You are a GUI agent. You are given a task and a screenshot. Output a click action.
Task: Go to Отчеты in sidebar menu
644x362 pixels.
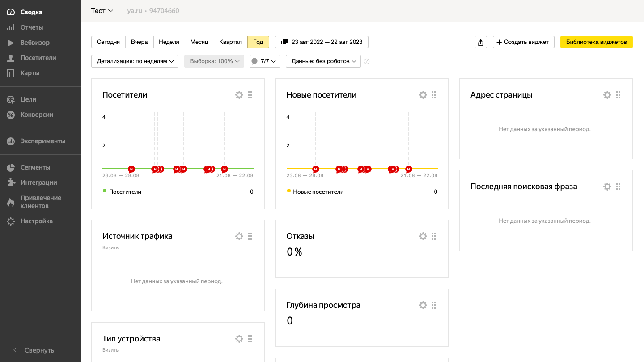[31, 27]
